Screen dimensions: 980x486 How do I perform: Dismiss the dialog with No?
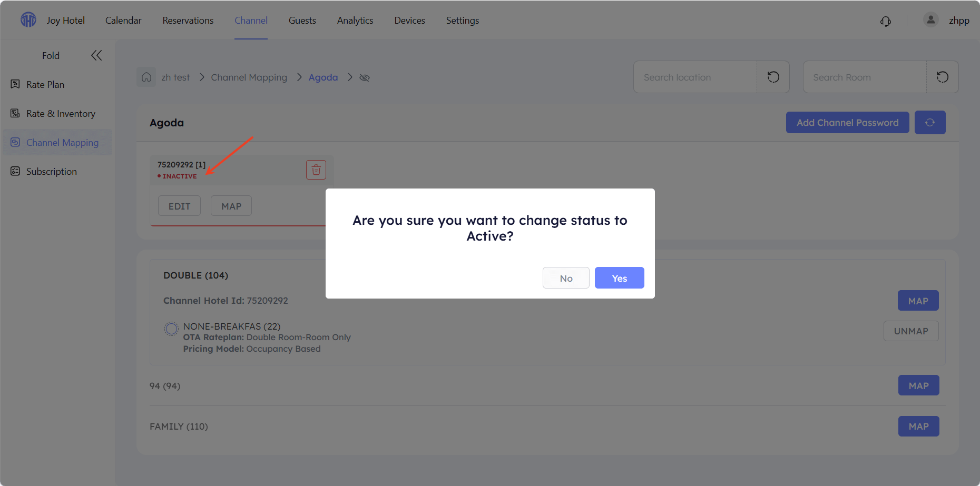tap(566, 278)
